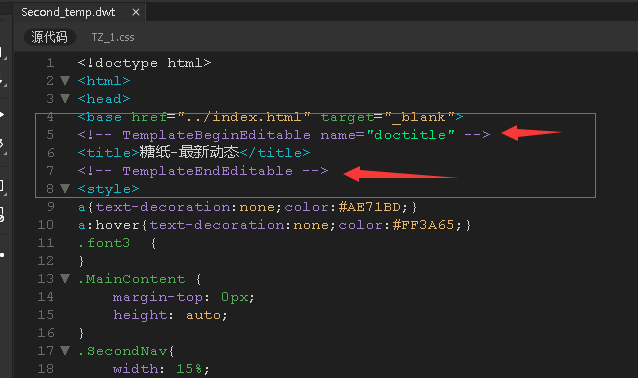Image resolution: width=638 pixels, height=378 pixels.
Task: Click the <base tag name on line 4
Action: (100, 117)
